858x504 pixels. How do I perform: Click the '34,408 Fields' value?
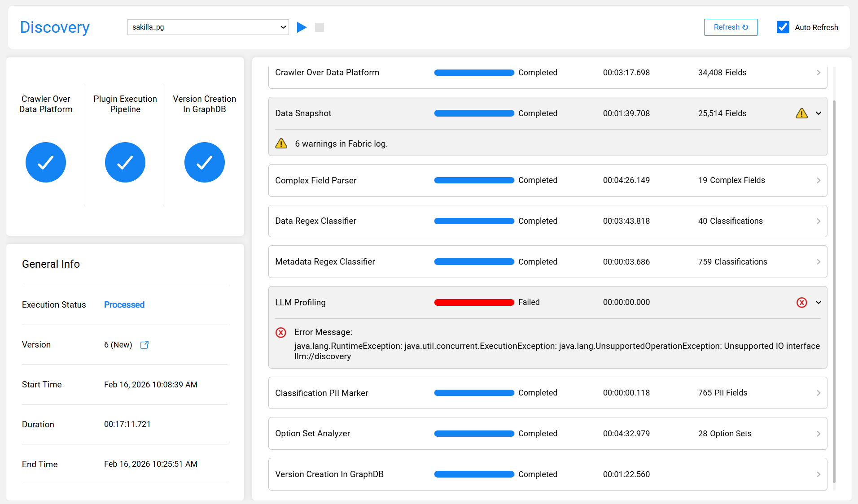[722, 73]
